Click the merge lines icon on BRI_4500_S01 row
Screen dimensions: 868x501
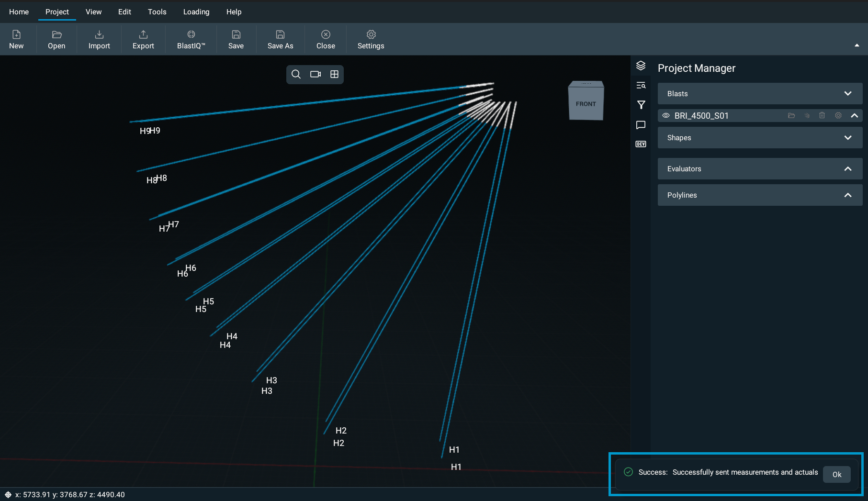(x=807, y=115)
